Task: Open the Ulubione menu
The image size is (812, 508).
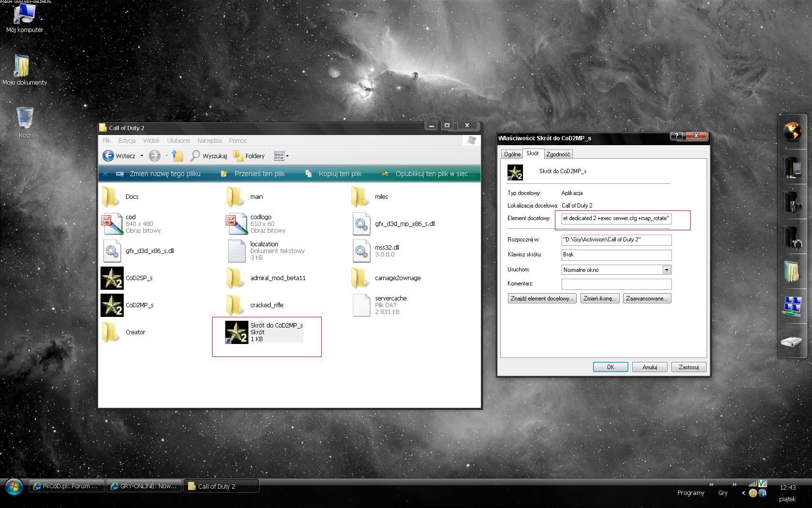Action: pos(178,141)
